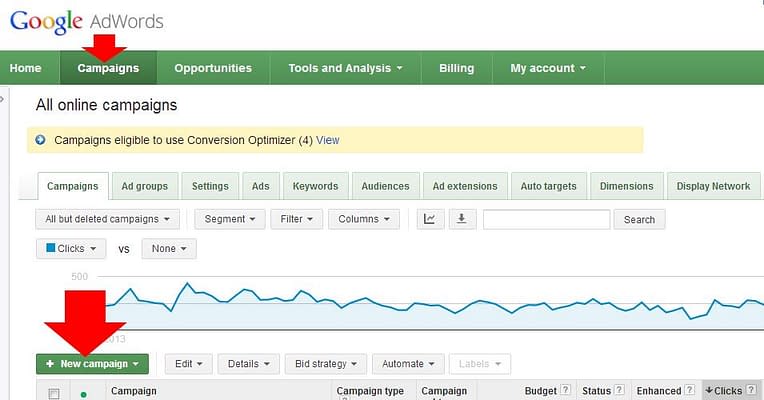
Task: Switch to the Dimensions tab
Action: tap(627, 186)
